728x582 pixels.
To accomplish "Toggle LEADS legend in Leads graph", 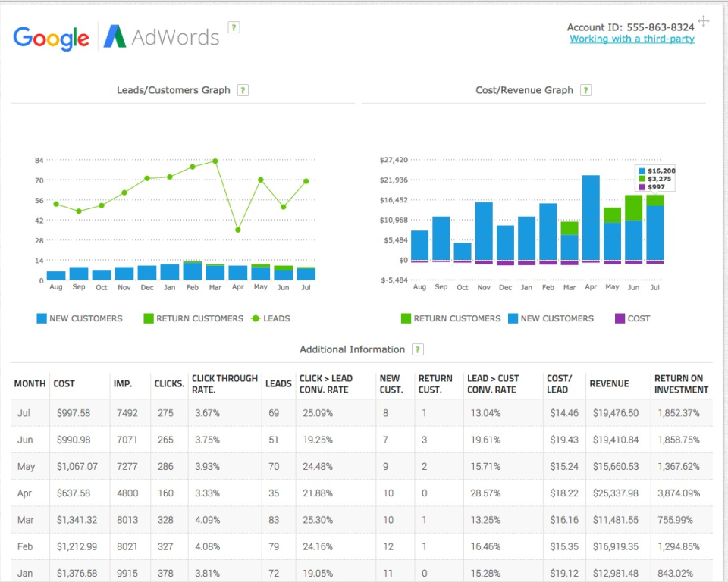I will coord(270,318).
